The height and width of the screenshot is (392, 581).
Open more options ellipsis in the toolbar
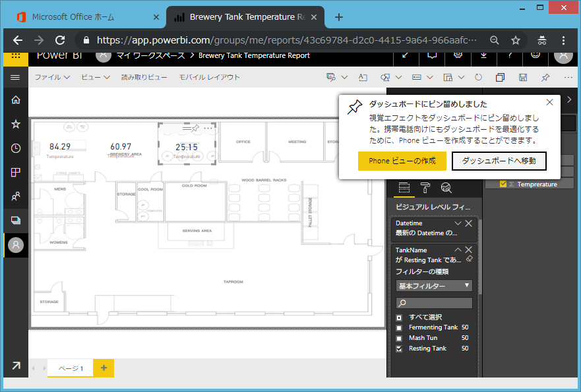pyautogui.click(x=568, y=77)
